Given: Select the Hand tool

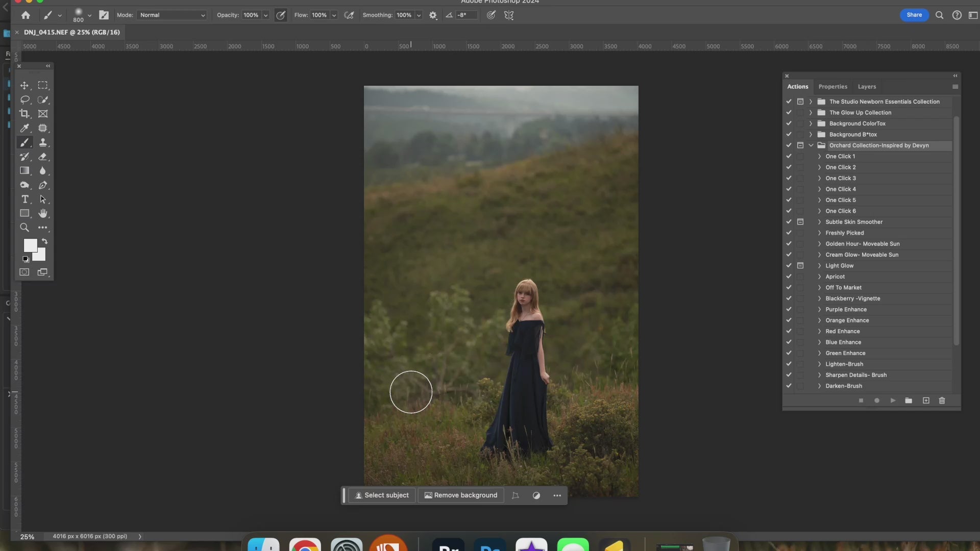Looking at the screenshot, I should tap(43, 213).
